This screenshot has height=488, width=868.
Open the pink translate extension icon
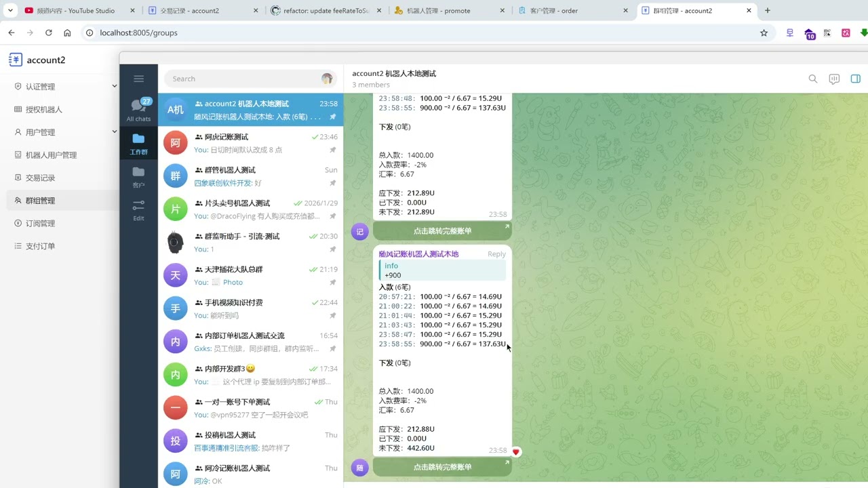(846, 33)
